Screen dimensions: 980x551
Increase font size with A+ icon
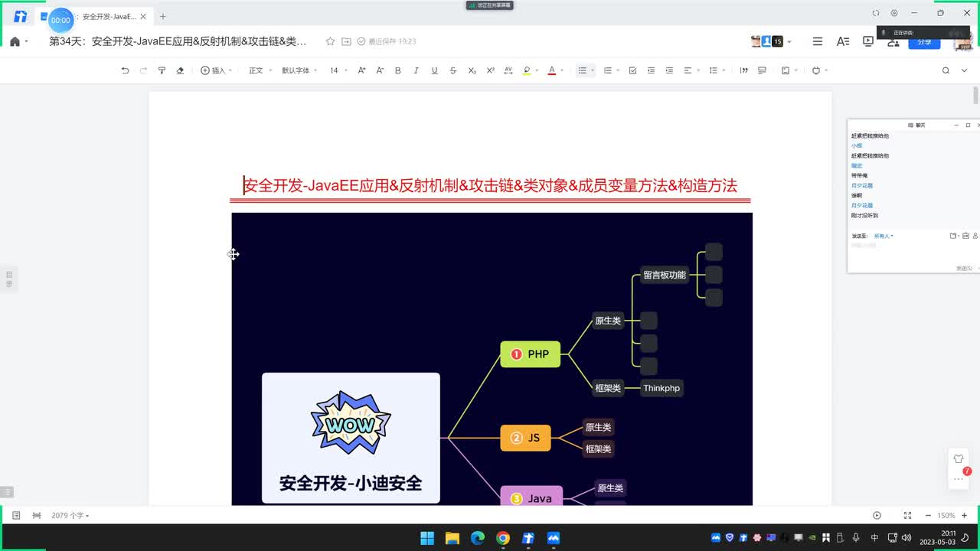(361, 70)
